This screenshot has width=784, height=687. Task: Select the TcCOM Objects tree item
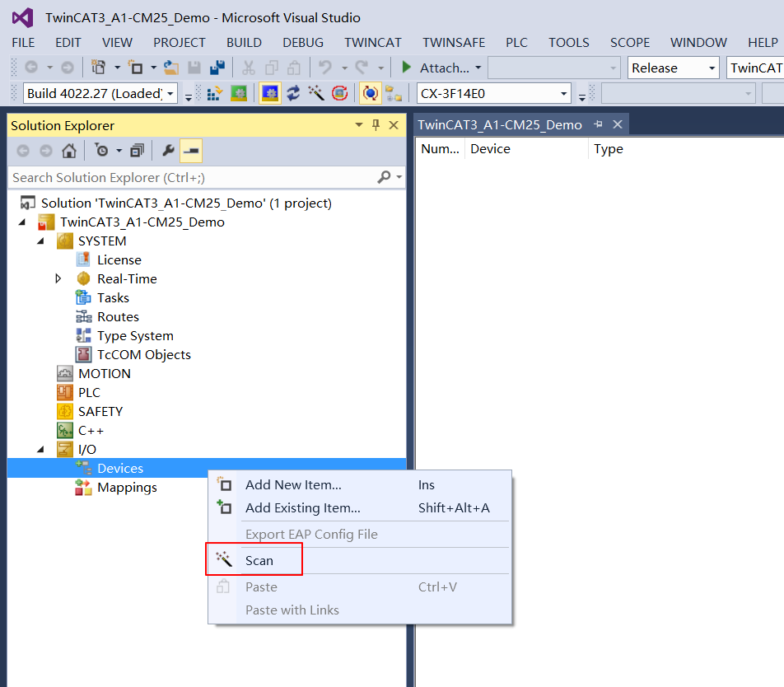[144, 355]
